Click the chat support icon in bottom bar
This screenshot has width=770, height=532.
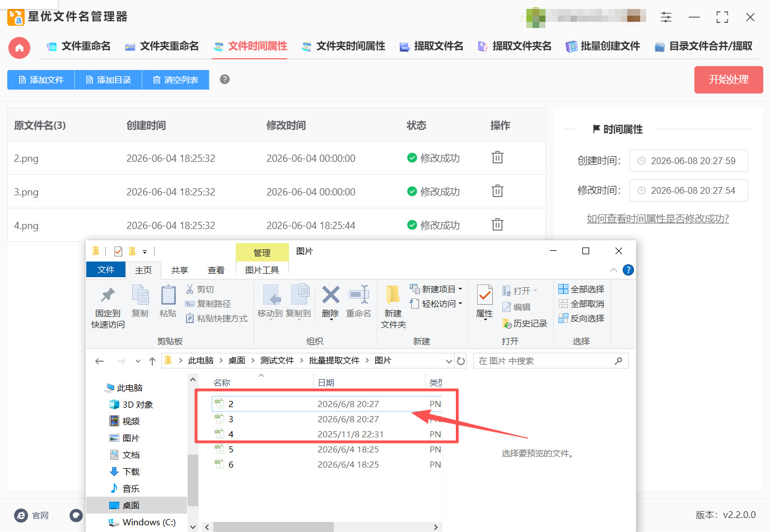coord(76,515)
